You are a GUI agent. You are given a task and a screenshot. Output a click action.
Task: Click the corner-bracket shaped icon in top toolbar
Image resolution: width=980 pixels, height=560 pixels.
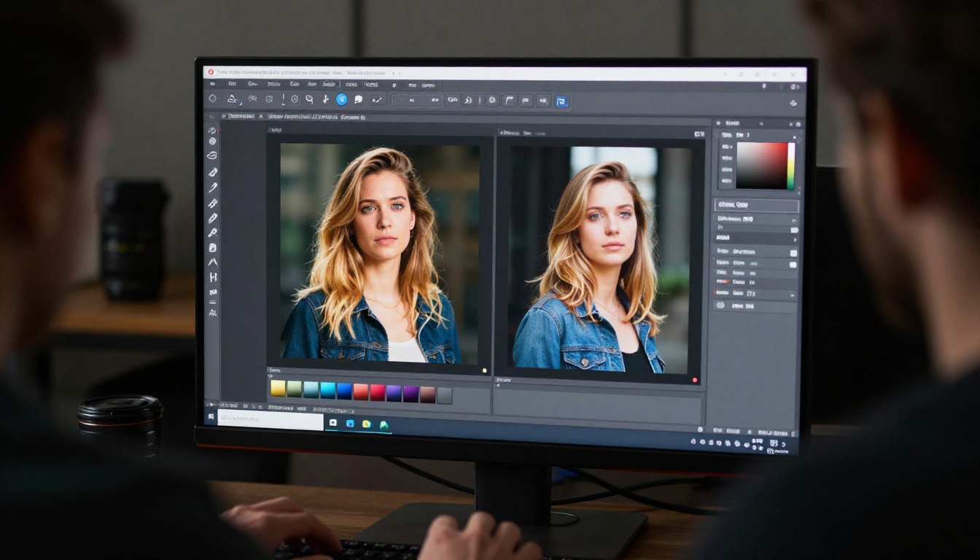[509, 101]
